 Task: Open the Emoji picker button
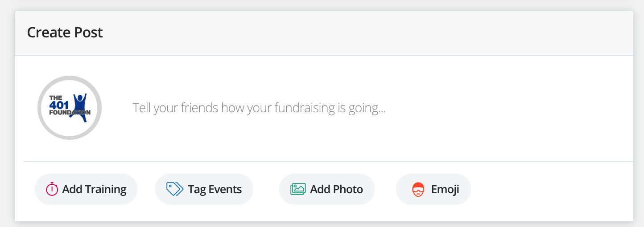click(x=433, y=189)
